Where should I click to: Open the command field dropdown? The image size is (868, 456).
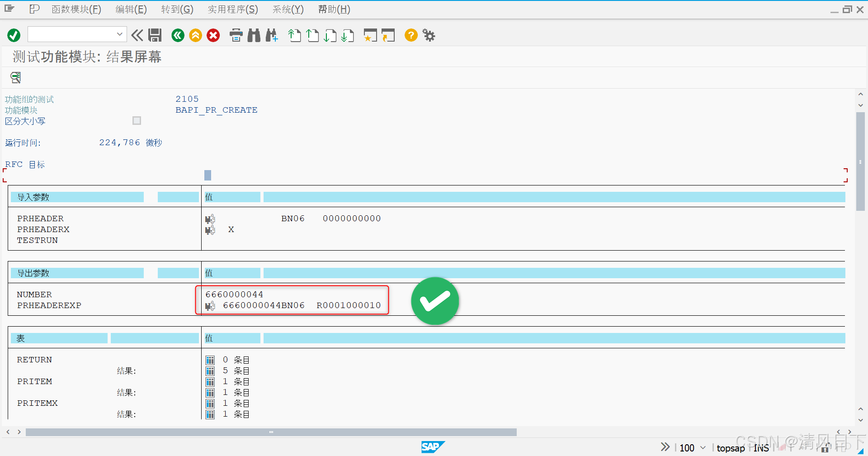(119, 34)
